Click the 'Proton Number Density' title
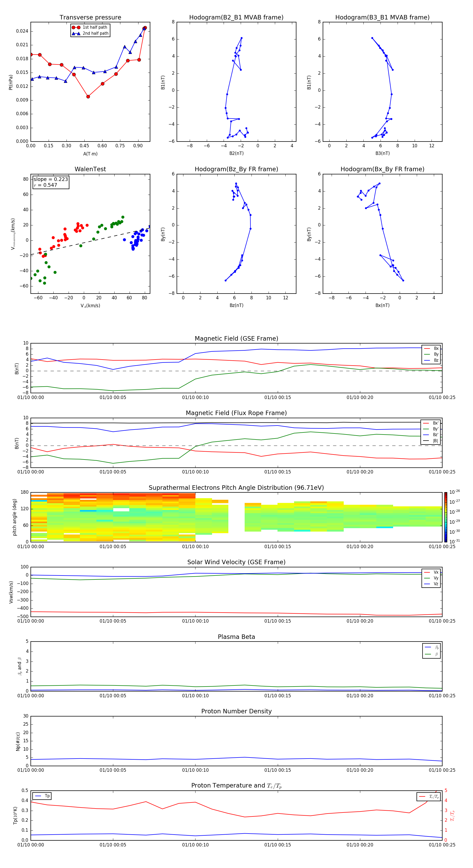This screenshot has width=473, height=868. point(236,711)
